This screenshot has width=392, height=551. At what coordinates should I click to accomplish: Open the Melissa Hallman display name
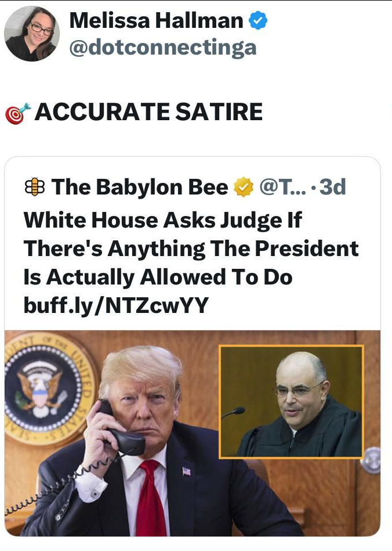pyautogui.click(x=156, y=20)
